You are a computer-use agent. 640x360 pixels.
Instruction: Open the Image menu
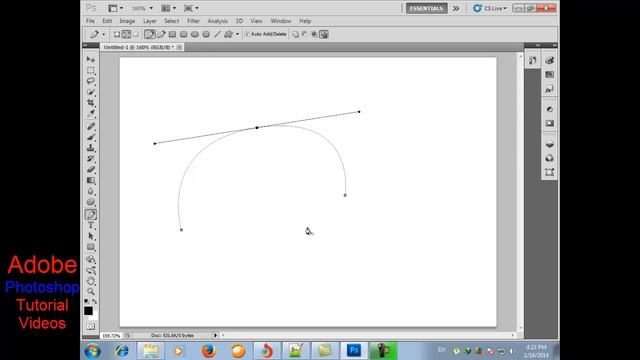coord(127,21)
